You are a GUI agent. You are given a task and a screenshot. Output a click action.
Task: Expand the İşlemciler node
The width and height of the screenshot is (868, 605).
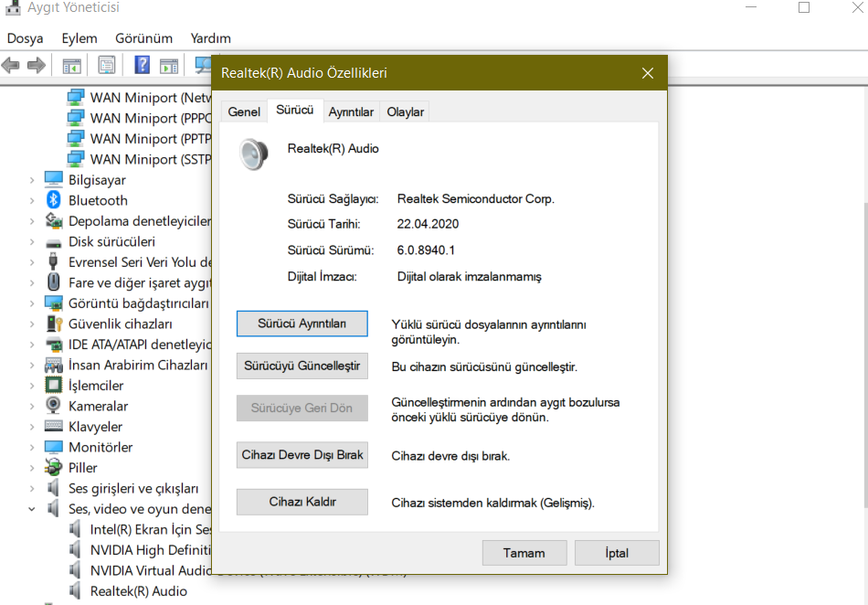(x=32, y=386)
